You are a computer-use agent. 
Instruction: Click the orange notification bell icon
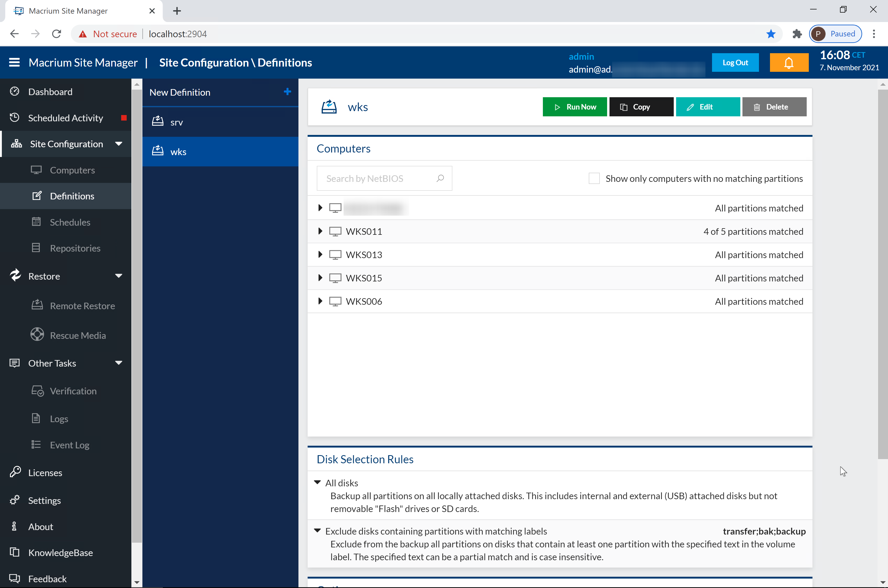point(789,63)
